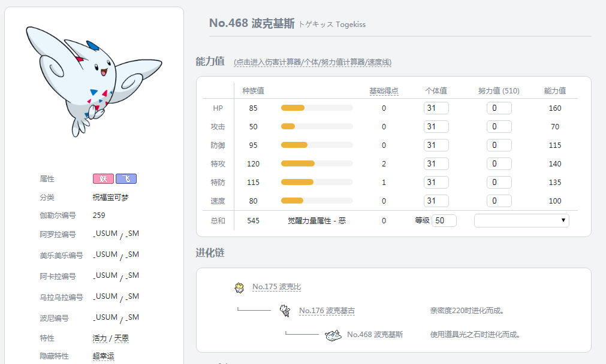The height and width of the screenshot is (364, 606).
Task: Open the No.175 波克比 link
Action: (276, 287)
